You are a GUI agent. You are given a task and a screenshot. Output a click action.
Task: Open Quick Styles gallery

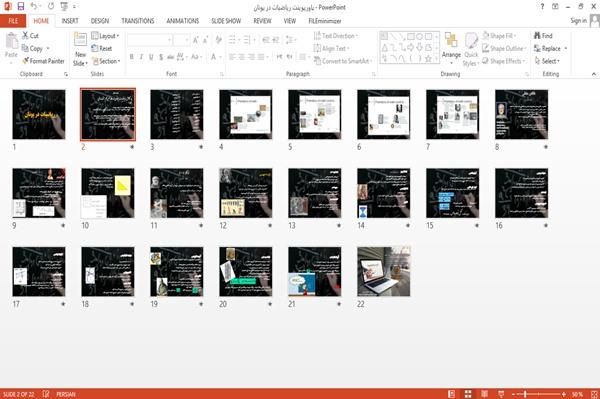[x=471, y=49]
